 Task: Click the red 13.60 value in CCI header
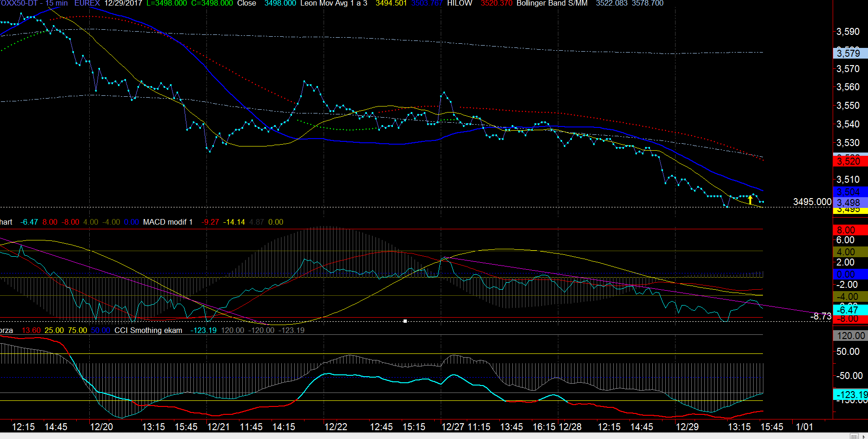(x=31, y=330)
